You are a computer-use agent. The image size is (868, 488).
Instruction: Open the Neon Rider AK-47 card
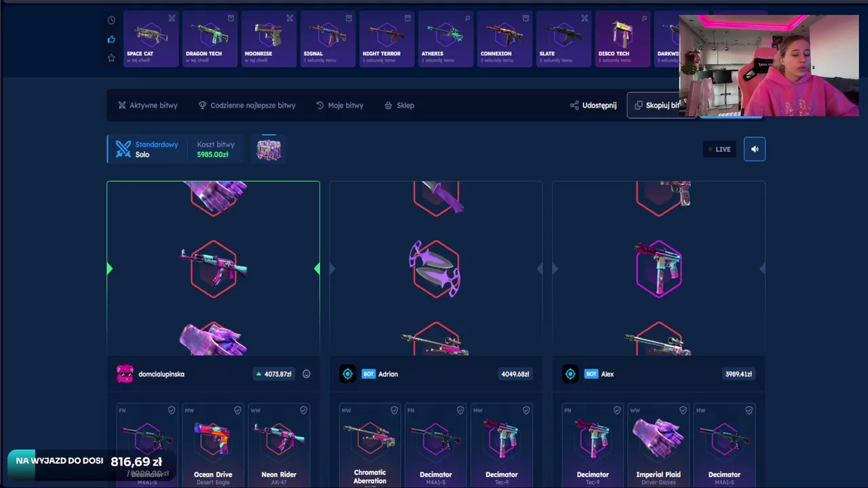pyautogui.click(x=279, y=445)
